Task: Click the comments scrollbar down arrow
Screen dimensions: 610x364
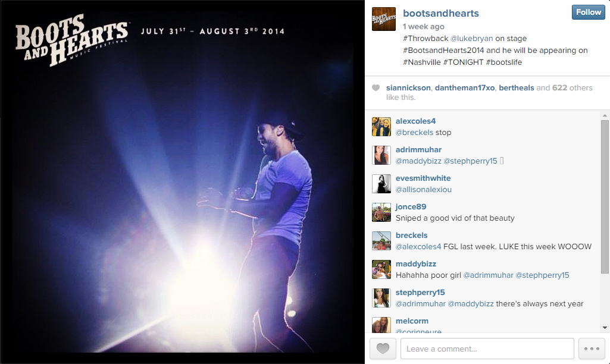Action: 605,328
